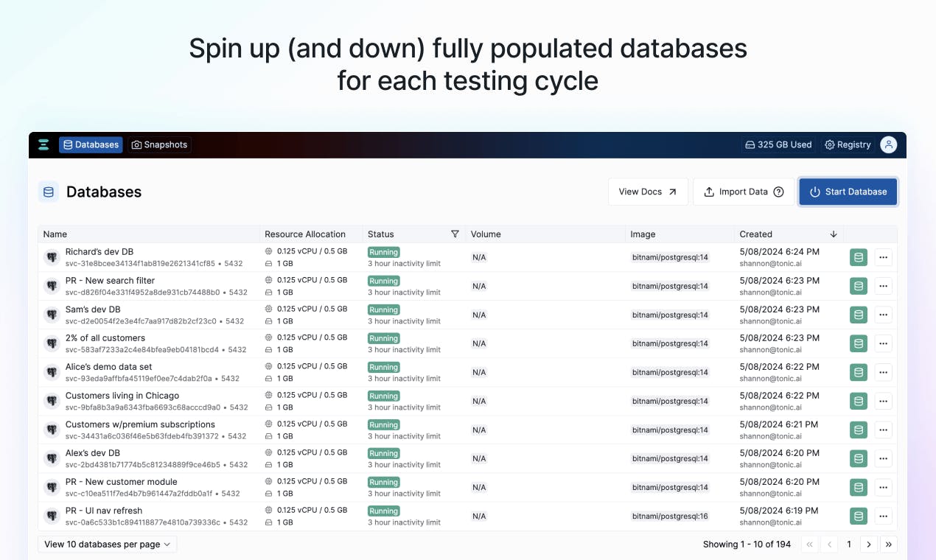936x560 pixels.
Task: Jump to first page double arrow
Action: pyautogui.click(x=810, y=545)
